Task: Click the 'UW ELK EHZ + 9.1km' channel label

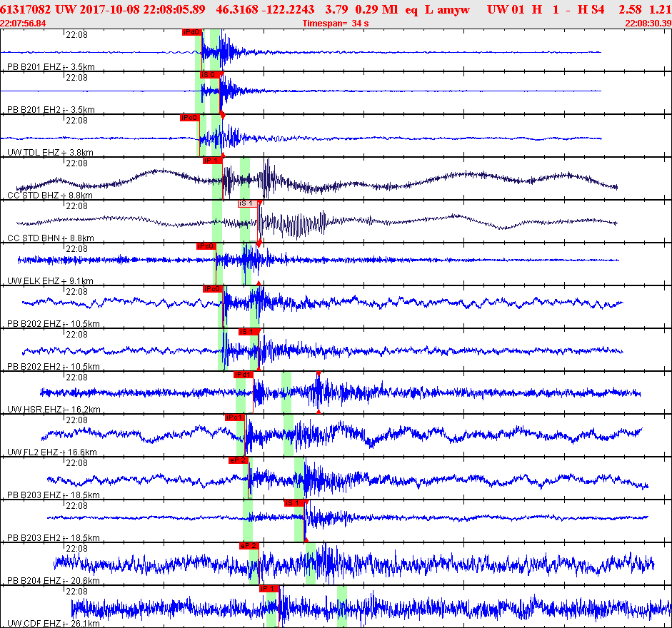Action: (50, 281)
